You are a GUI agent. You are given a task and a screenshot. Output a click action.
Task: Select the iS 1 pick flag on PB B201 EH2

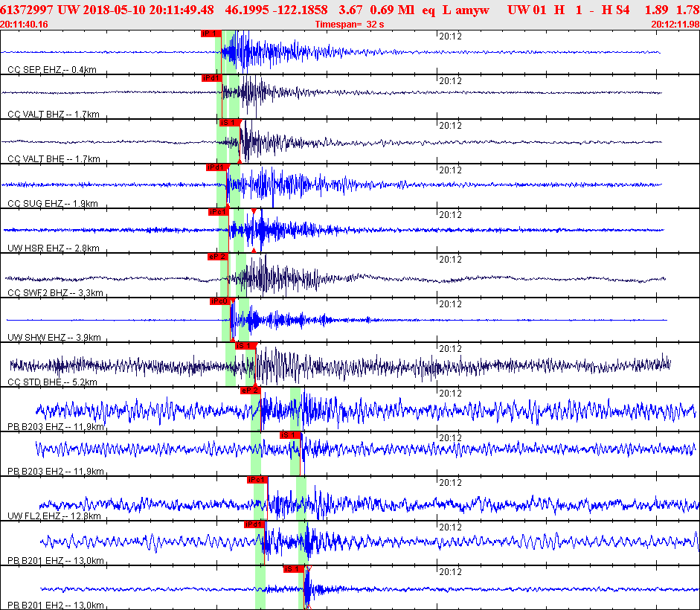293,569
